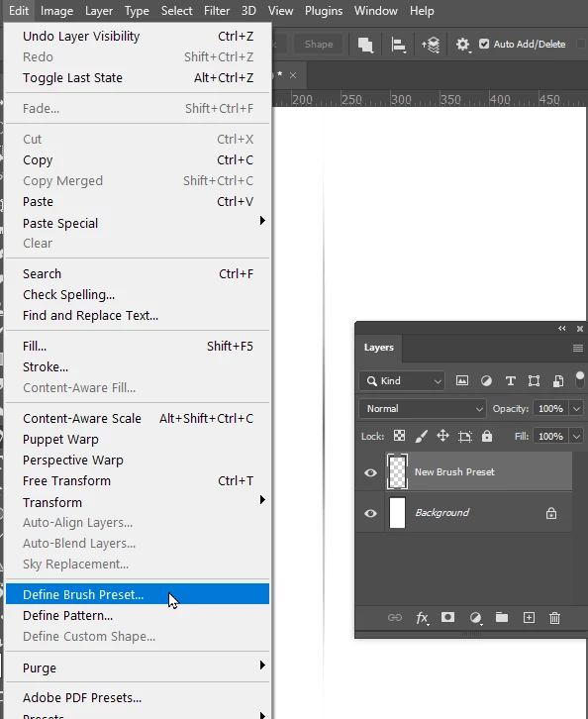
Task: Uncheck the Auto Add/Delete checkbox
Action: tap(484, 44)
